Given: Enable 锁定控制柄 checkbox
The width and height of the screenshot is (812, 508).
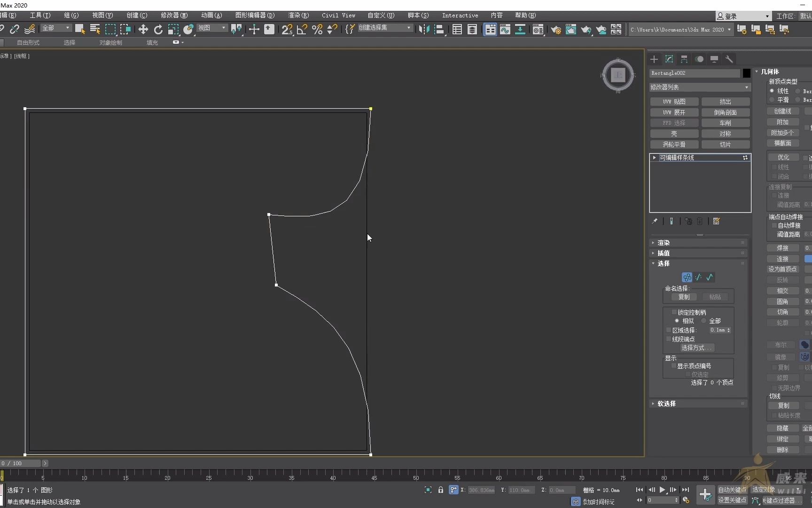Looking at the screenshot, I should (674, 312).
